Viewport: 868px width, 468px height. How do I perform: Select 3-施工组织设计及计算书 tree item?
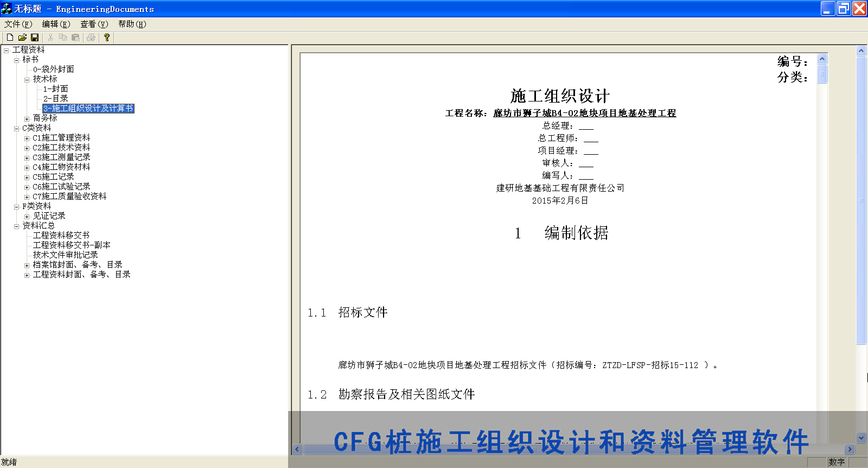coord(88,108)
